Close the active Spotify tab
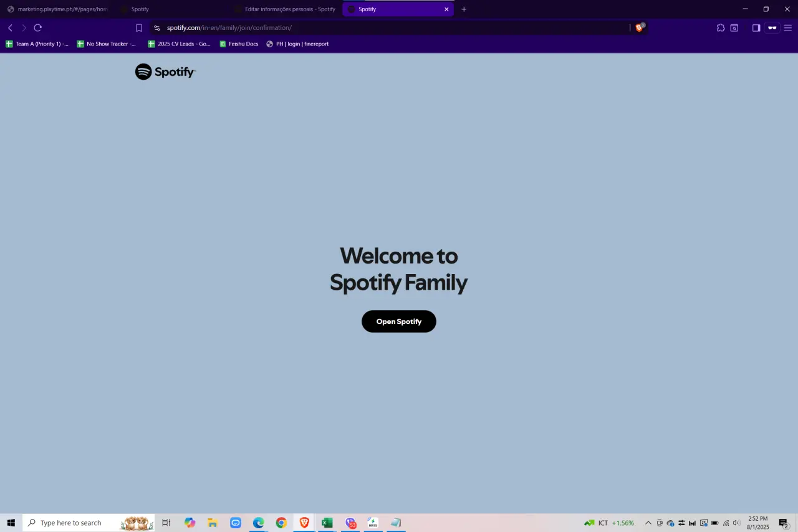Image resolution: width=798 pixels, height=532 pixels. point(446,9)
